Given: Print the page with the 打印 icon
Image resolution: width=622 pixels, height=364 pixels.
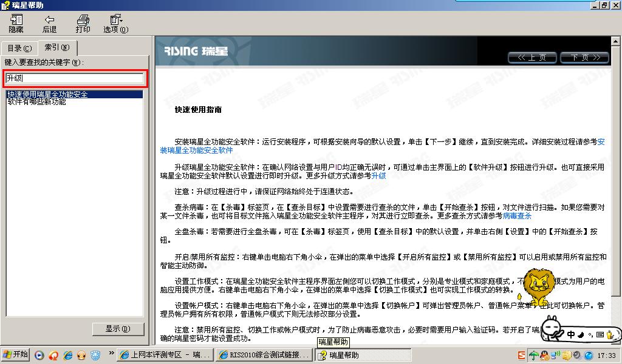Looking at the screenshot, I should 83,24.
